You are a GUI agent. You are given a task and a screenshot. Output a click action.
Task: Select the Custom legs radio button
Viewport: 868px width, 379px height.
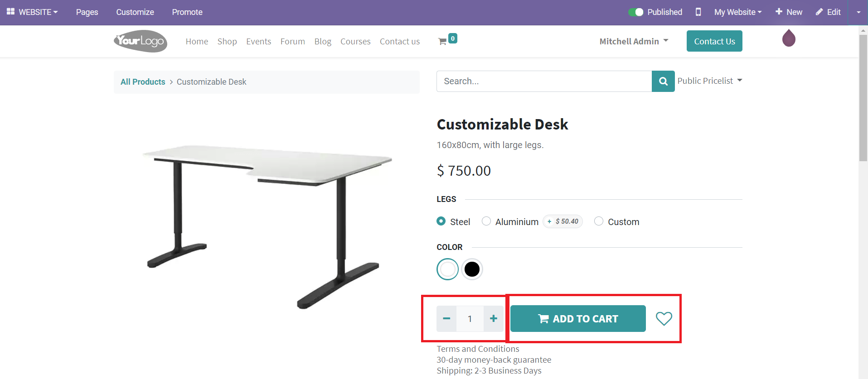(x=599, y=221)
